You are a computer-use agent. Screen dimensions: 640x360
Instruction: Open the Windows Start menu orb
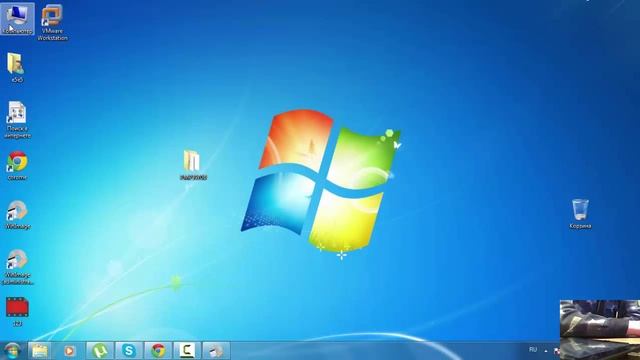12,351
